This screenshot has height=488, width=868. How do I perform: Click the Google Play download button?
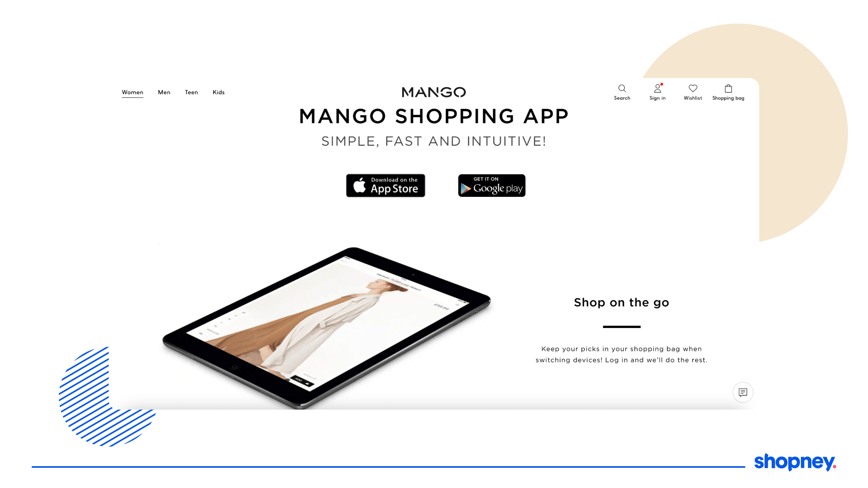[x=491, y=185]
